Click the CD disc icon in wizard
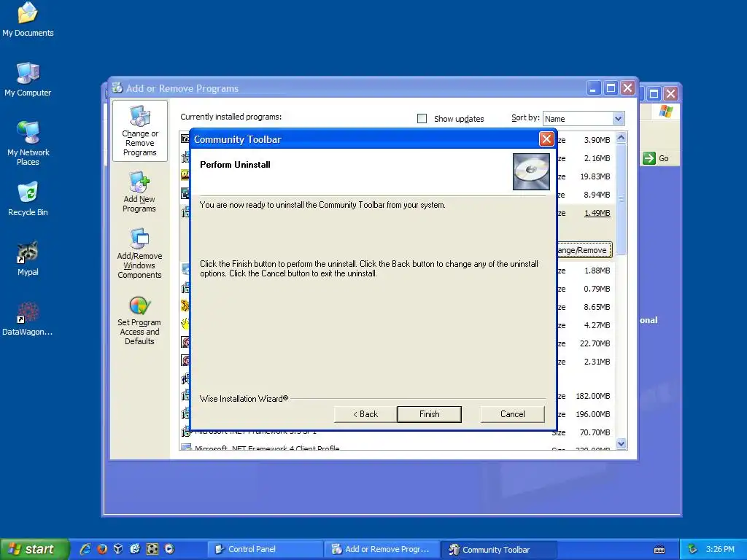The image size is (747, 560). (x=531, y=171)
